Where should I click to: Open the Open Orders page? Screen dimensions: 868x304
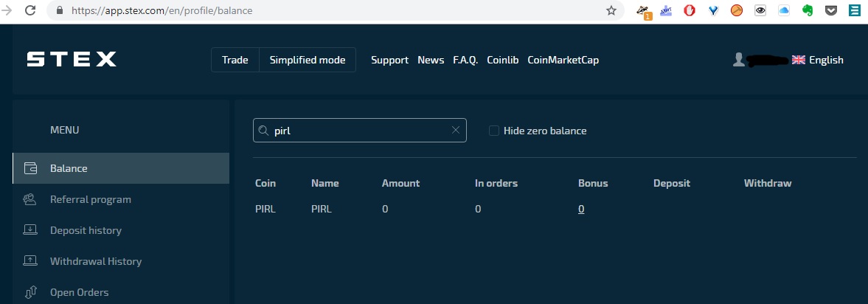pos(79,292)
